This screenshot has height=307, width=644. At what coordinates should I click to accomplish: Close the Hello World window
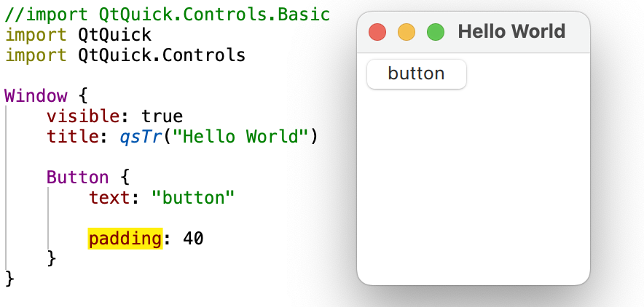(x=377, y=32)
